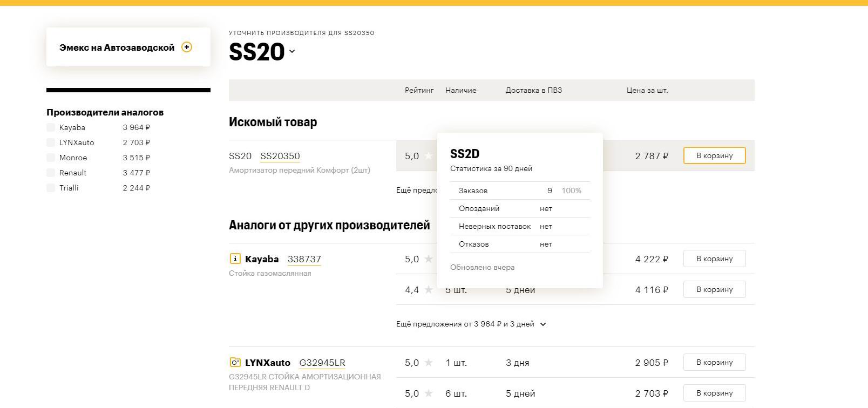The height and width of the screenshot is (408, 868).
Task: Add Kayaba at 4 116 ₽ to cart
Action: pyautogui.click(x=714, y=289)
